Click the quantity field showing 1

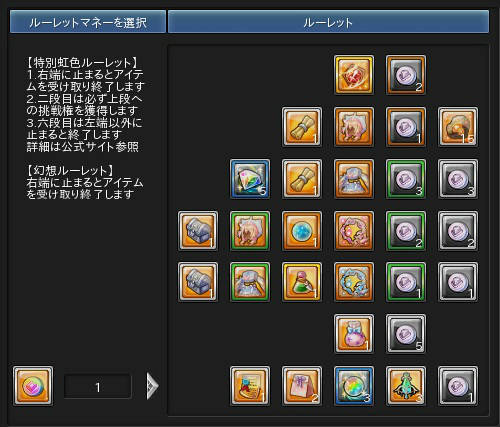coord(98,387)
